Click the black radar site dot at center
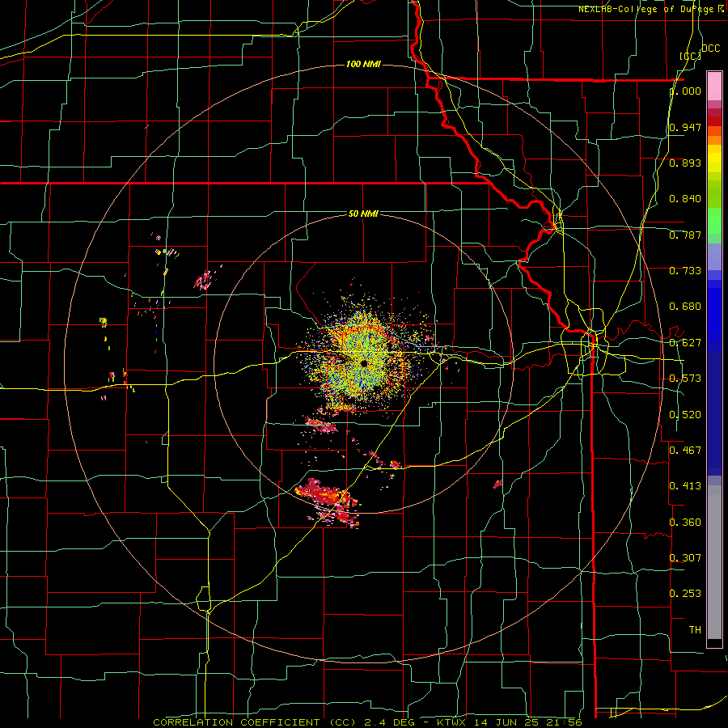Image resolution: width=728 pixels, height=728 pixels. 364,363
